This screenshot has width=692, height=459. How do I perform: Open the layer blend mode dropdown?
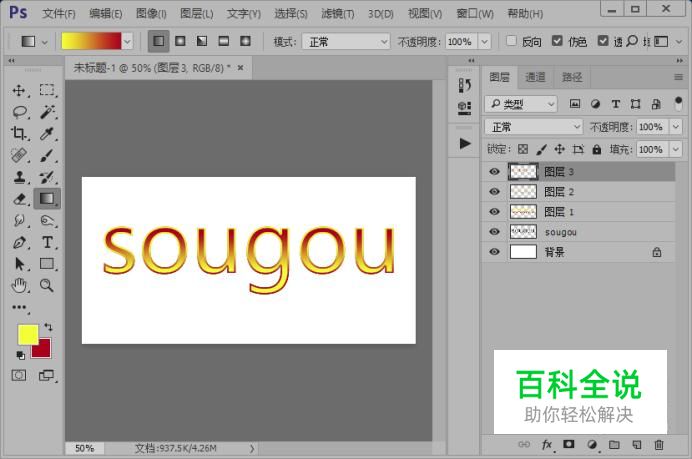tap(534, 127)
